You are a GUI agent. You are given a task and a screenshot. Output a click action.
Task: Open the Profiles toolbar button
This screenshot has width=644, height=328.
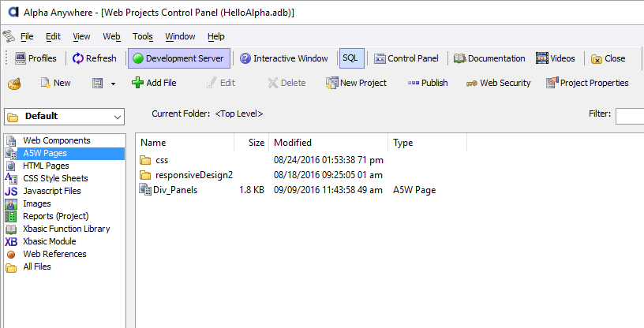pos(36,58)
